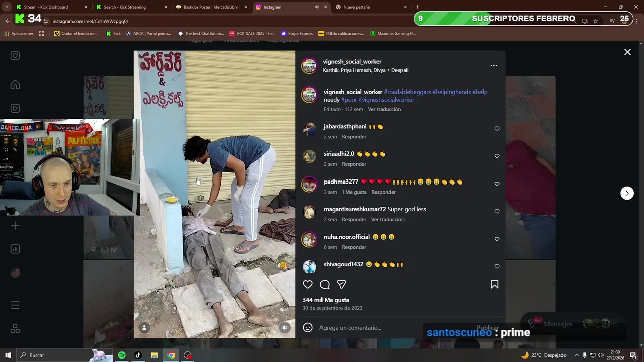Screen dimensions: 644x362
Task: Like the padhma3277 comment heart
Action: 497,184
